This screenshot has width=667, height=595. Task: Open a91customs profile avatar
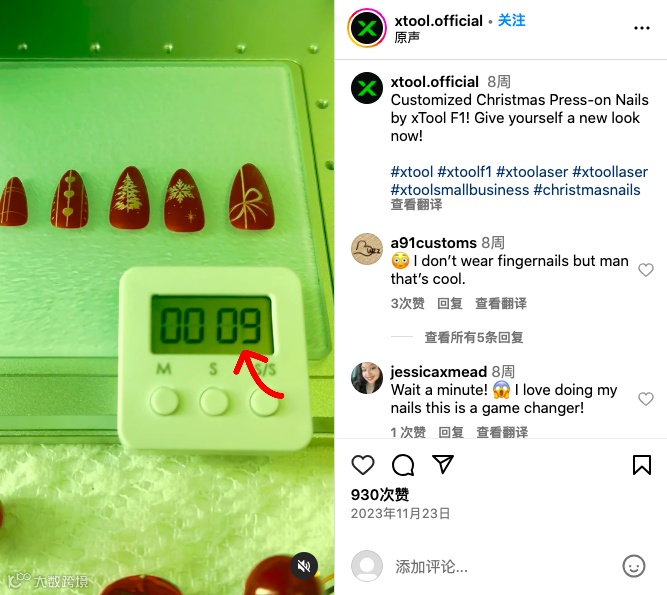(x=367, y=249)
